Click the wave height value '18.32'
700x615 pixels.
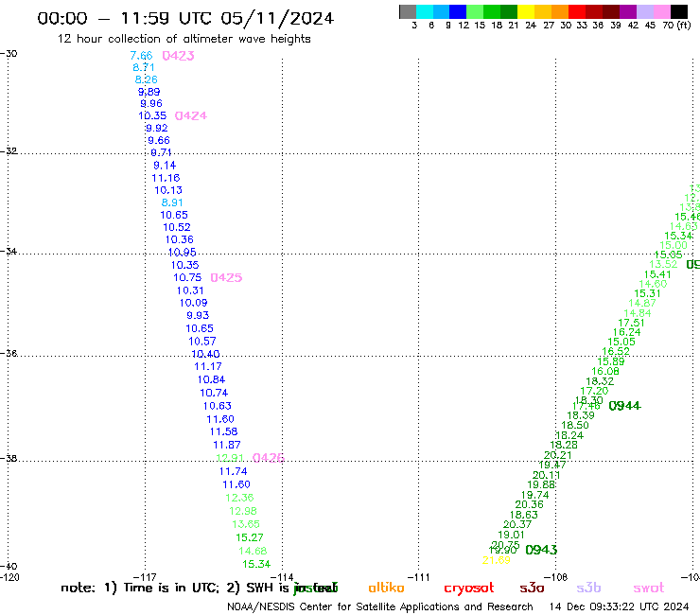(x=600, y=382)
